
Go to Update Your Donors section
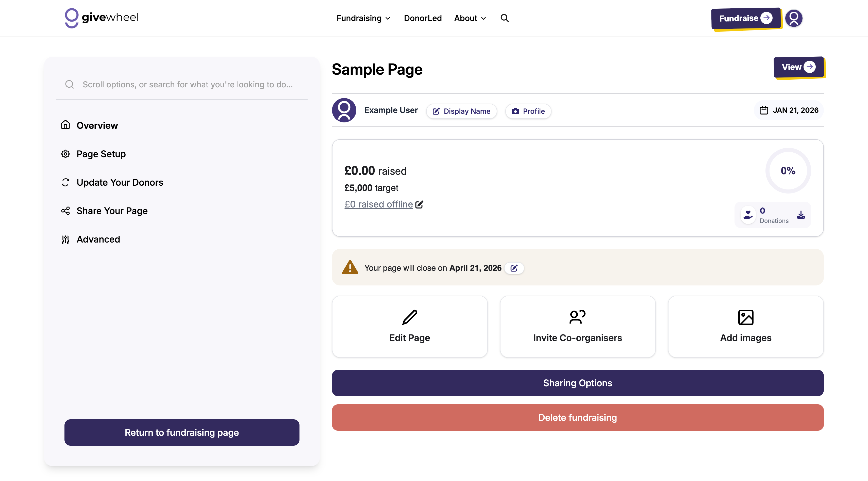click(120, 182)
